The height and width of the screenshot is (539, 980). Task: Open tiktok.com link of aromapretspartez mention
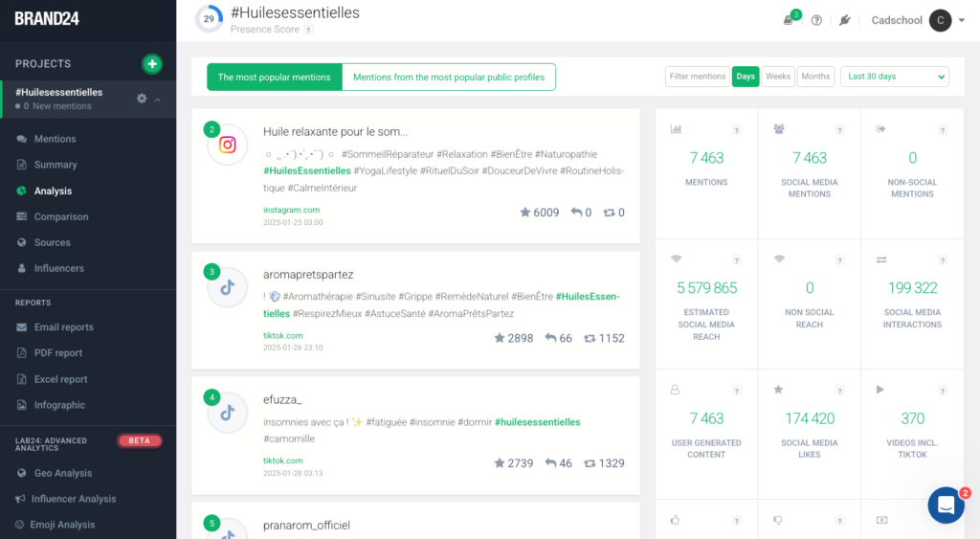(283, 336)
